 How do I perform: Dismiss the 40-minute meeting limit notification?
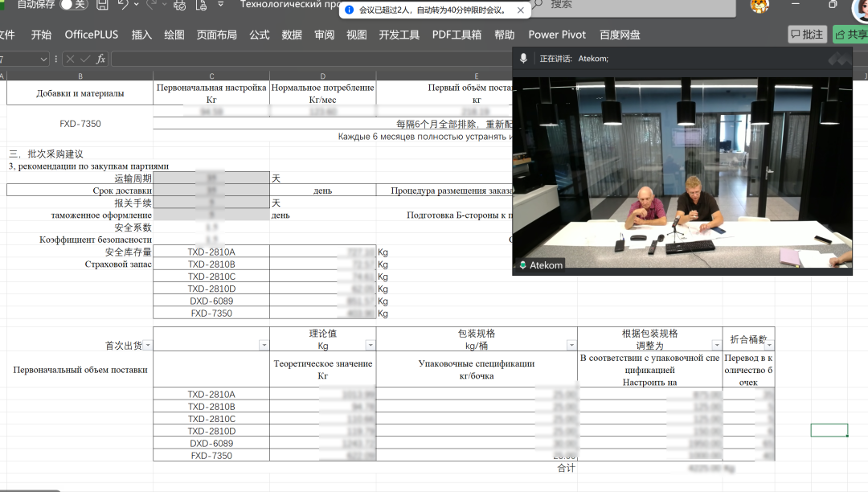tap(520, 10)
